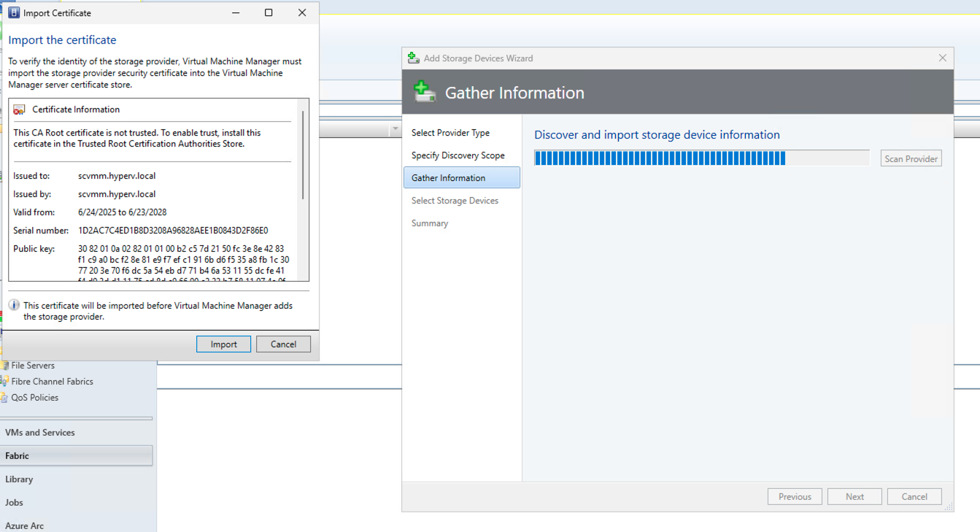Select the Select Storage Devices step
This screenshot has height=532, width=980.
pyautogui.click(x=455, y=201)
